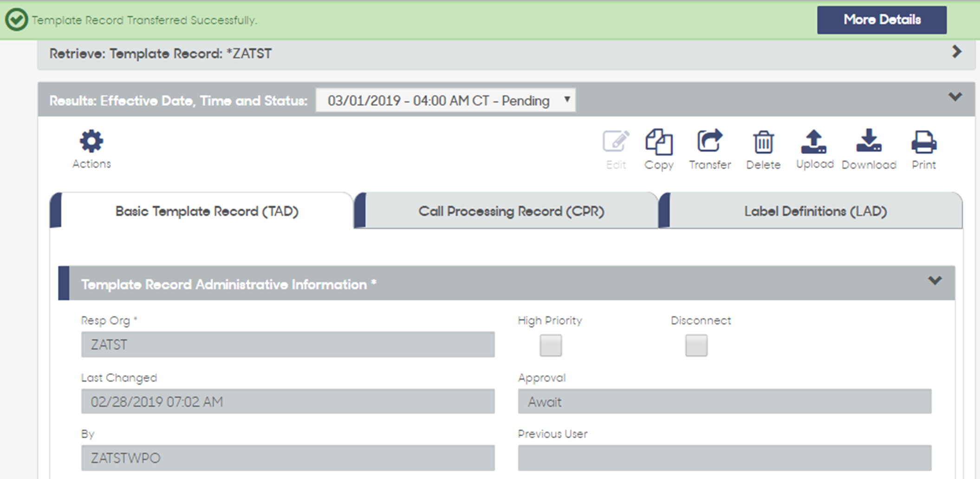
Task: Select the By field containing ZATSTWPO
Action: tap(288, 458)
